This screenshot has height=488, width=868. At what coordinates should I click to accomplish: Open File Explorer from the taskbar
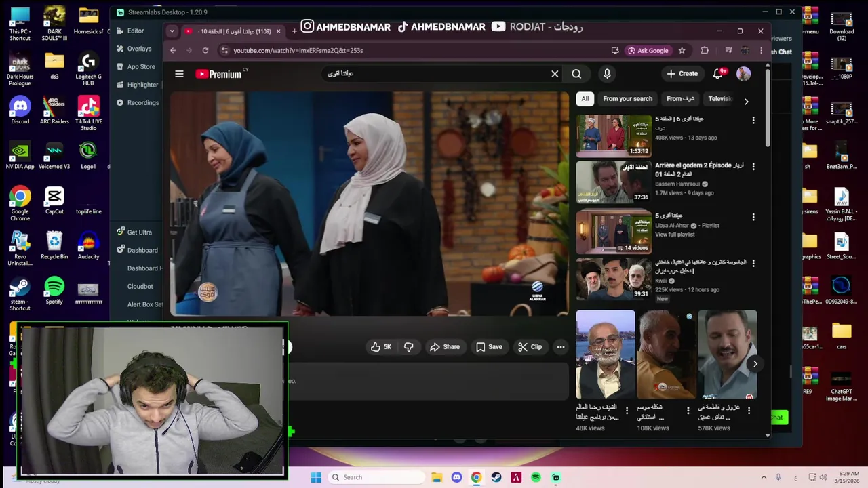[x=437, y=477]
